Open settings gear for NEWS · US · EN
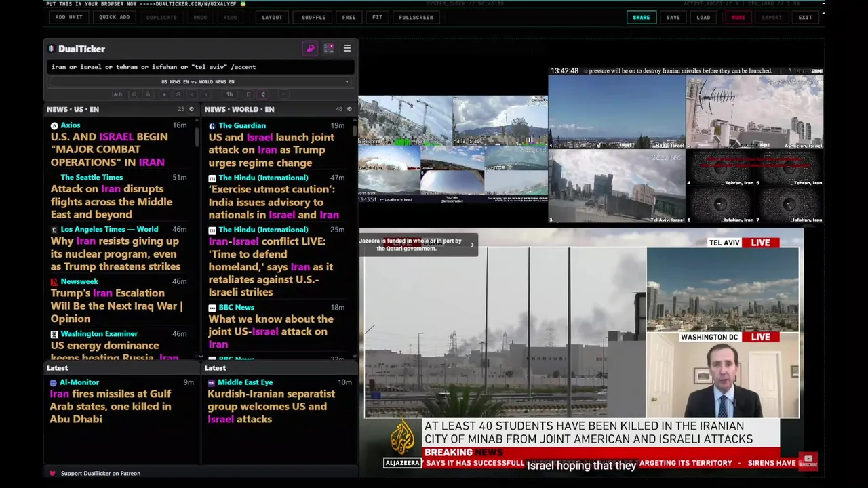The image size is (868, 488). 191,109
